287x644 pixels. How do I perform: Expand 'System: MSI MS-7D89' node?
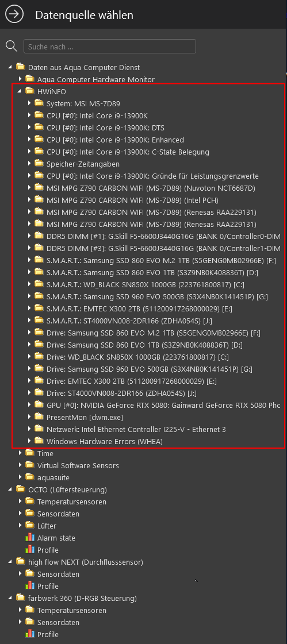tap(29, 103)
